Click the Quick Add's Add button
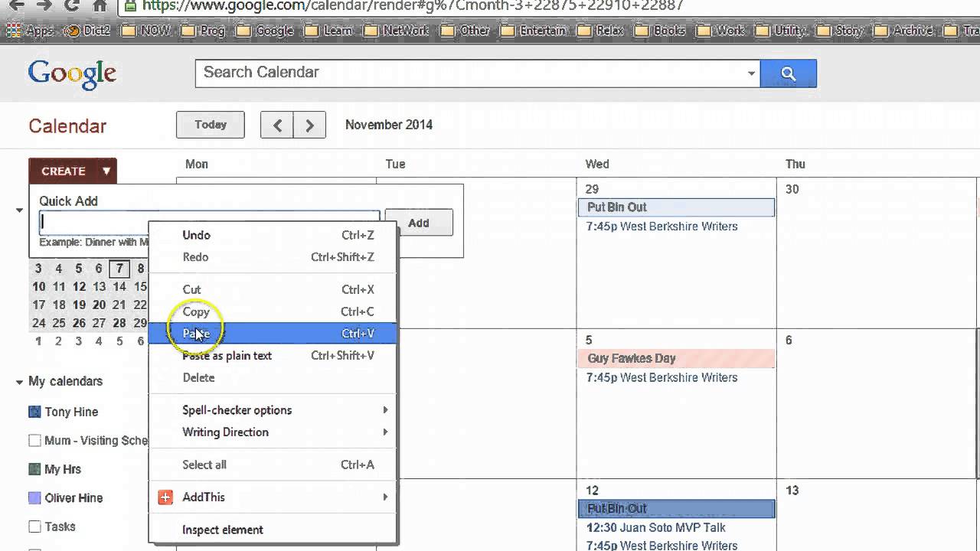 (x=419, y=223)
